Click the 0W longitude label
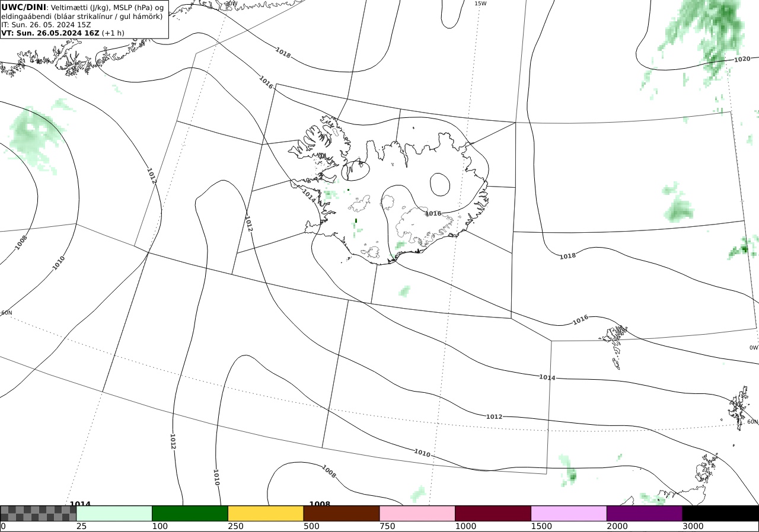 pos(754,348)
